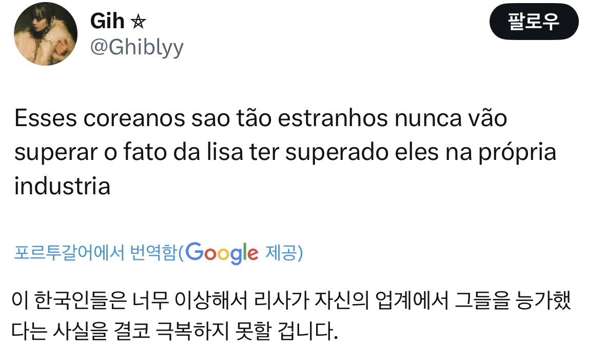Follow the account with 팔로우 button
Screen dimensions: 605x364
534,22
